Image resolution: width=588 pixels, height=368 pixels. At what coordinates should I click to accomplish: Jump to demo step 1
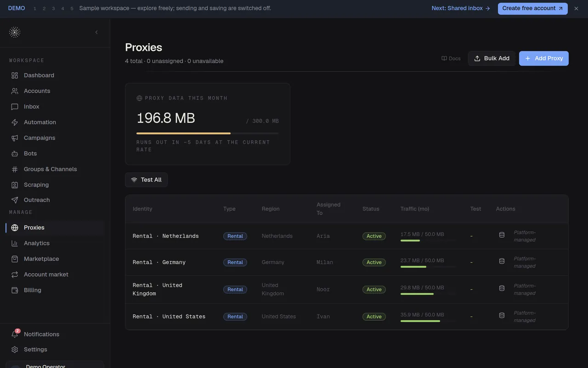click(35, 9)
